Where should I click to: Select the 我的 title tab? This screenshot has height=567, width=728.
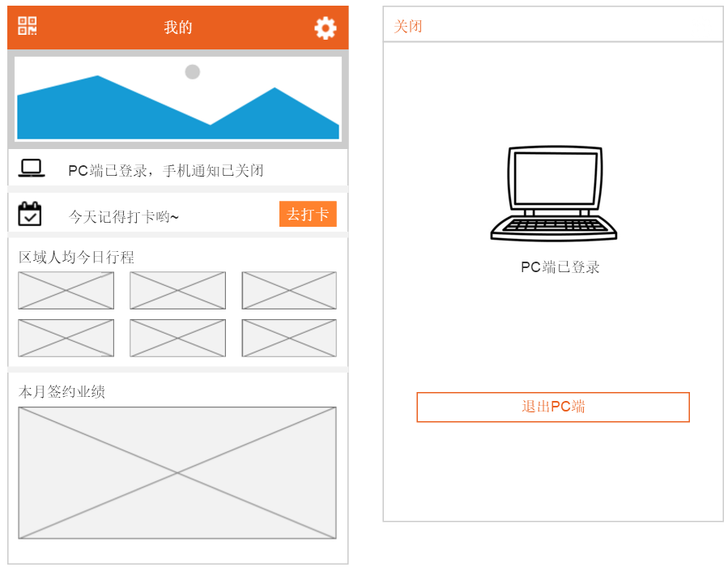coord(177,27)
